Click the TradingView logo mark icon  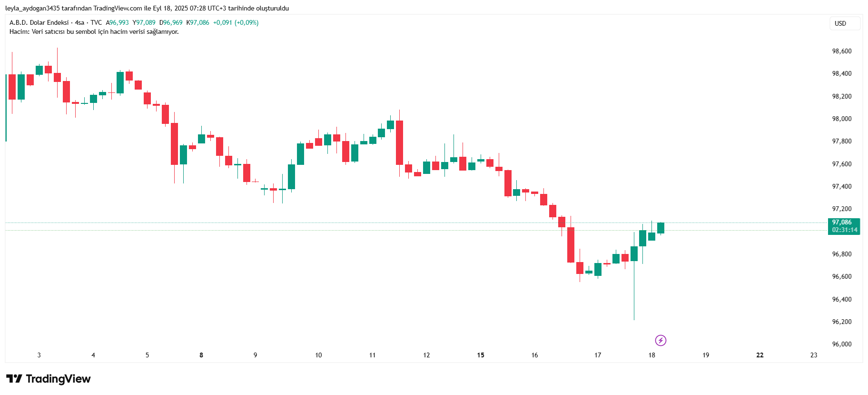[x=14, y=379]
